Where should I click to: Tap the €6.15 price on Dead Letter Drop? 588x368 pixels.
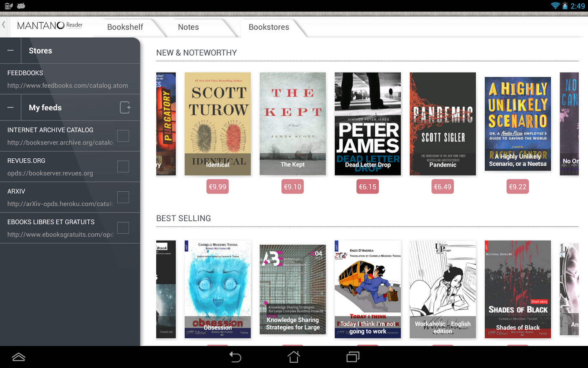tap(367, 186)
